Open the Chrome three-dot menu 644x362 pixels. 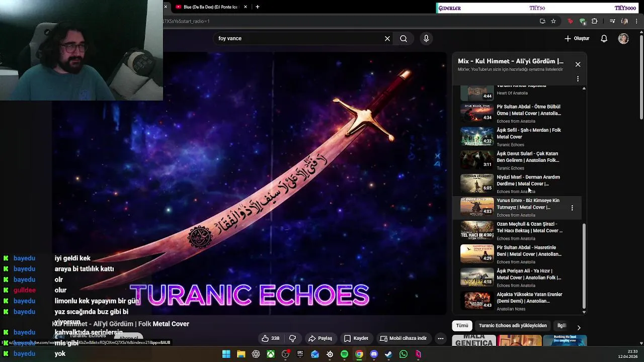(x=637, y=21)
